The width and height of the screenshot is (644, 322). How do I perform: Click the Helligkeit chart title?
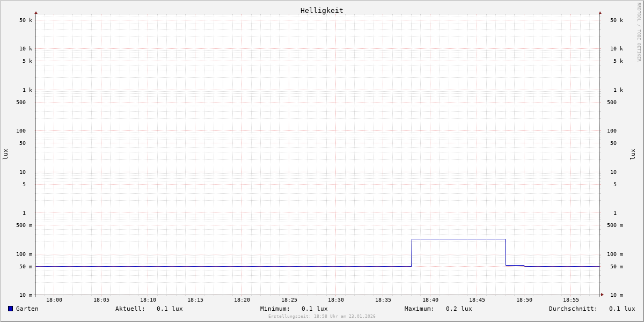coord(322,10)
